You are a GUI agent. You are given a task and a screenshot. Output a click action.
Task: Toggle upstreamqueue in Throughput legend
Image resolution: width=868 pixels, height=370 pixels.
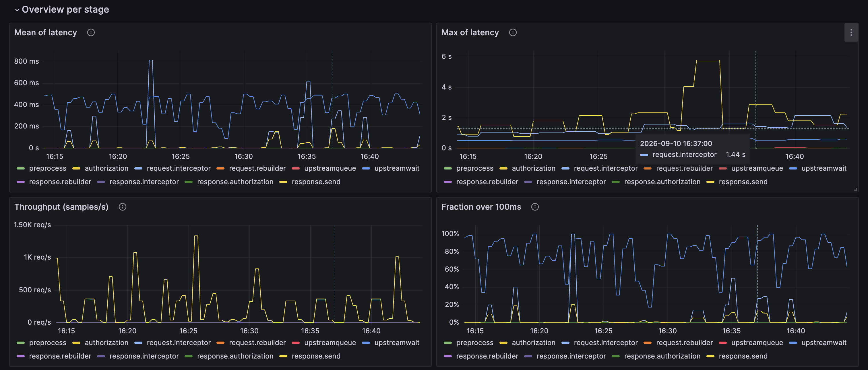click(330, 343)
